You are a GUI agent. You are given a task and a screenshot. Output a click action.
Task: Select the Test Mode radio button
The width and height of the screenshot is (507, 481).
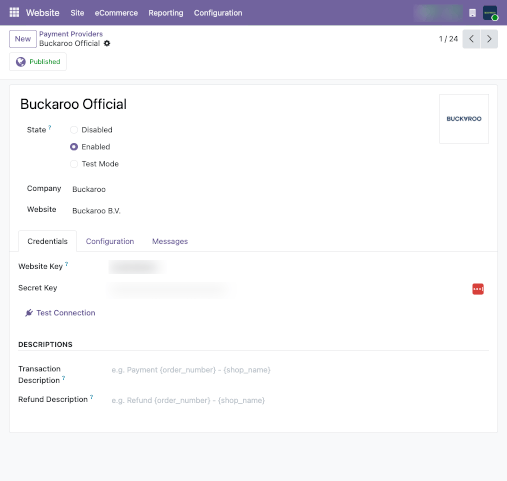(x=74, y=164)
